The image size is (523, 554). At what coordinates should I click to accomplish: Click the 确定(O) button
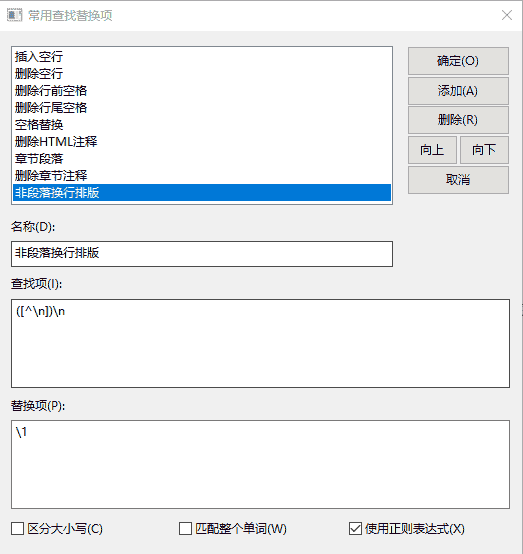(458, 61)
